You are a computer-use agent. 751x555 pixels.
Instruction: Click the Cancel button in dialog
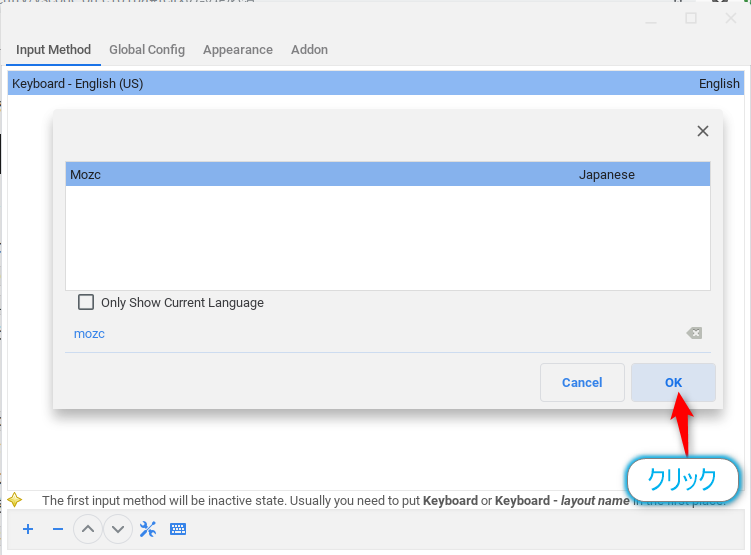coord(582,382)
